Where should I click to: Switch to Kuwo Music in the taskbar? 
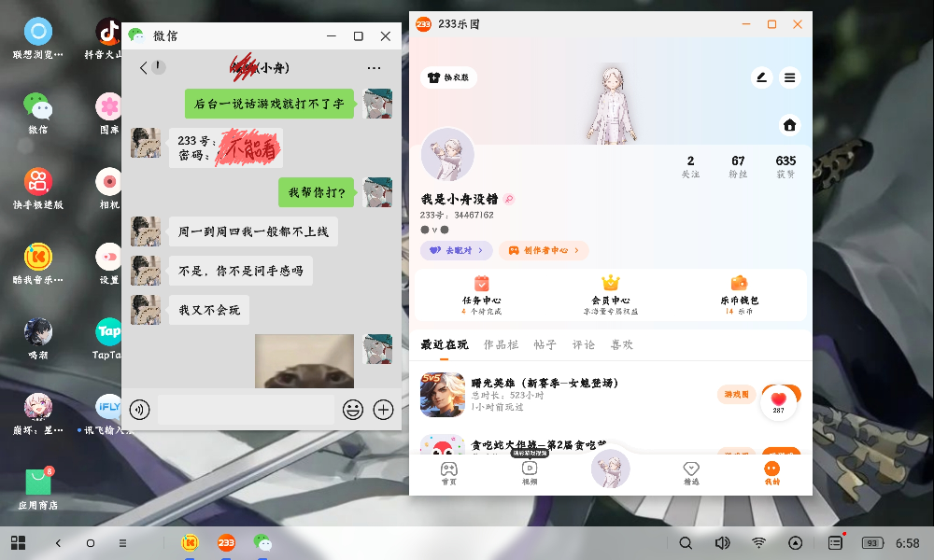point(190,543)
